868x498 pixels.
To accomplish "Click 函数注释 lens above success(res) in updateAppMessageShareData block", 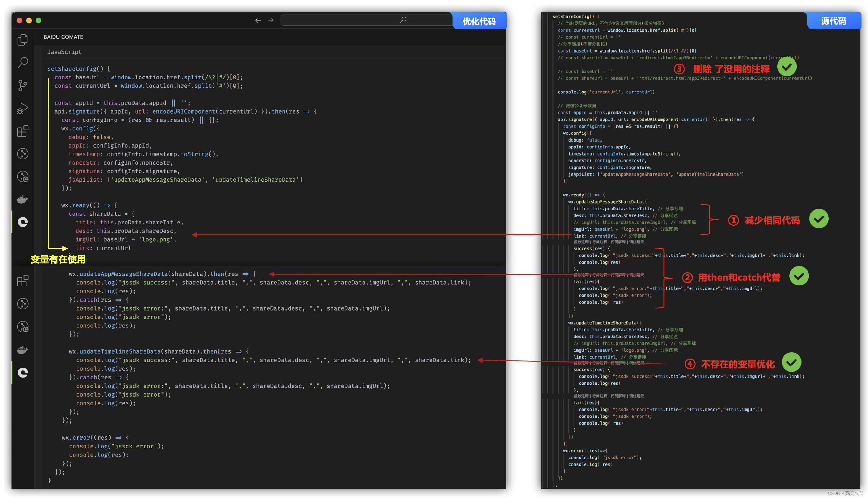I will point(581,242).
